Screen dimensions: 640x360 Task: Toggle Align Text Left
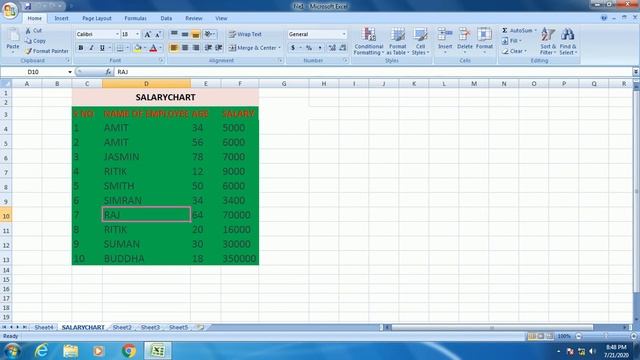(173, 48)
